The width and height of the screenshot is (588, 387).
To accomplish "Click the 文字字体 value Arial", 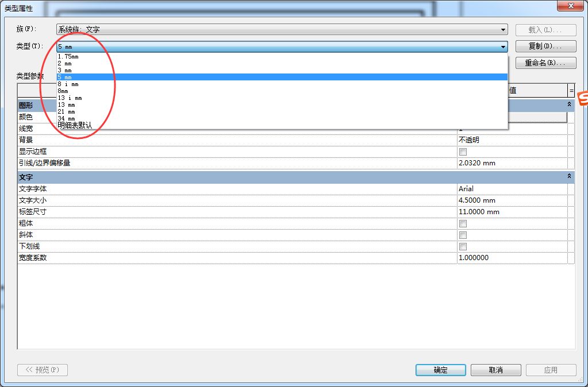I will 466,189.
